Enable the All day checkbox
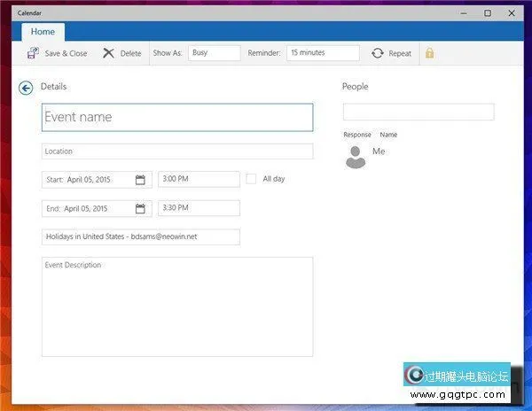The height and width of the screenshot is (411, 532). [x=251, y=179]
